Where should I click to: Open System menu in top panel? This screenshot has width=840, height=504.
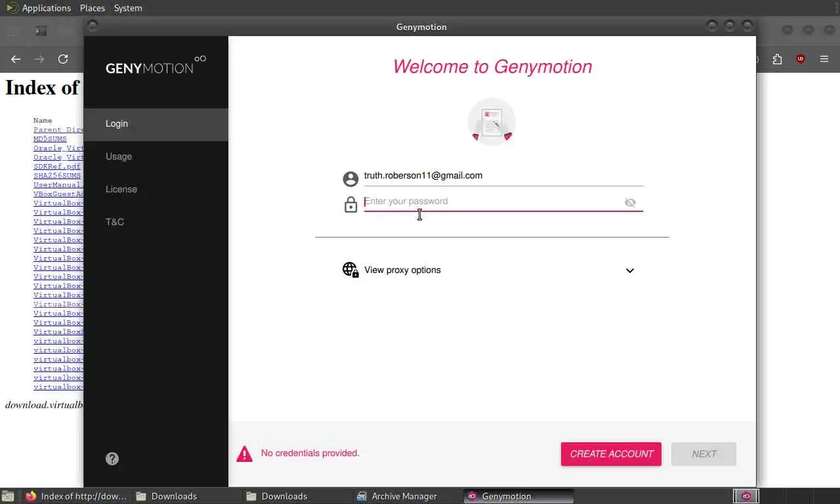pyautogui.click(x=128, y=8)
